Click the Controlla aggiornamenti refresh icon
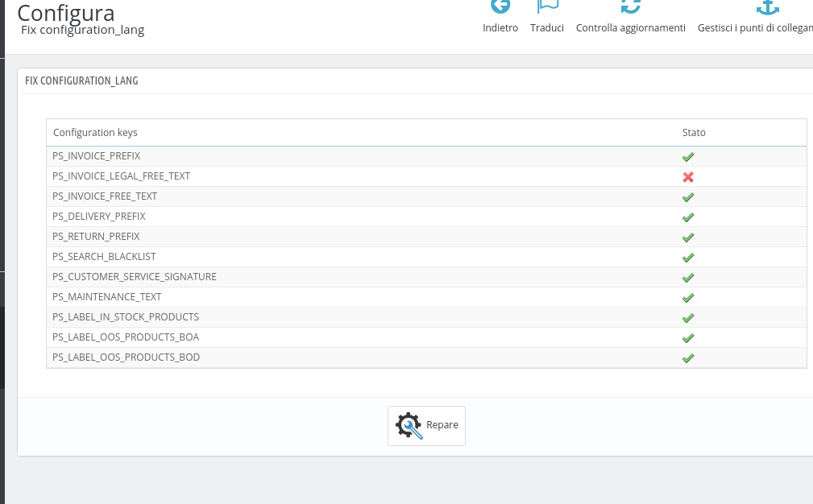 point(630,6)
